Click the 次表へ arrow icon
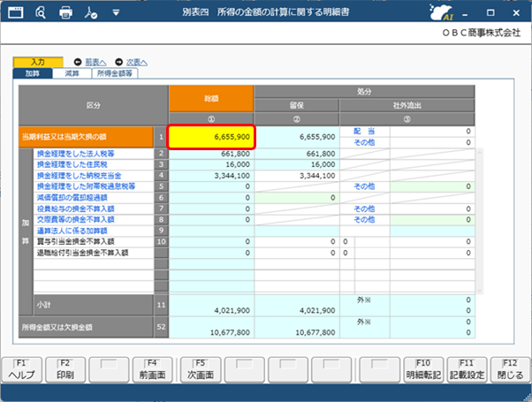532x402 pixels. (x=118, y=62)
